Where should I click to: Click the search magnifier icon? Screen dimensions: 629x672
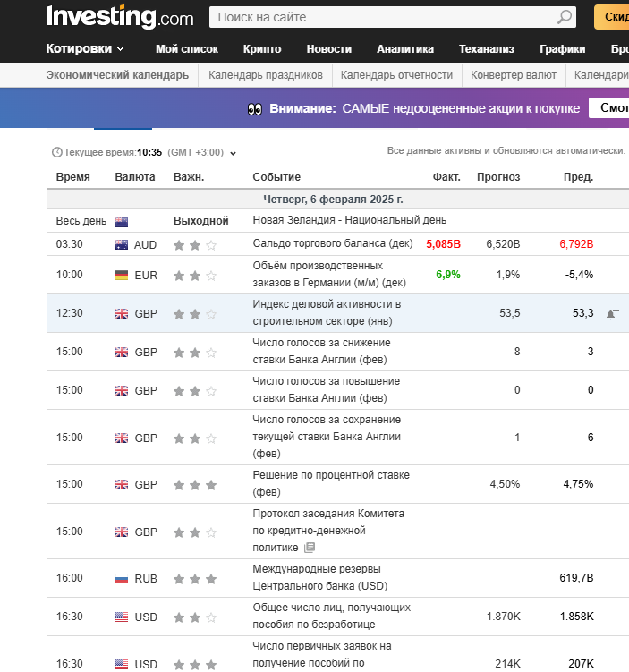coord(565,17)
